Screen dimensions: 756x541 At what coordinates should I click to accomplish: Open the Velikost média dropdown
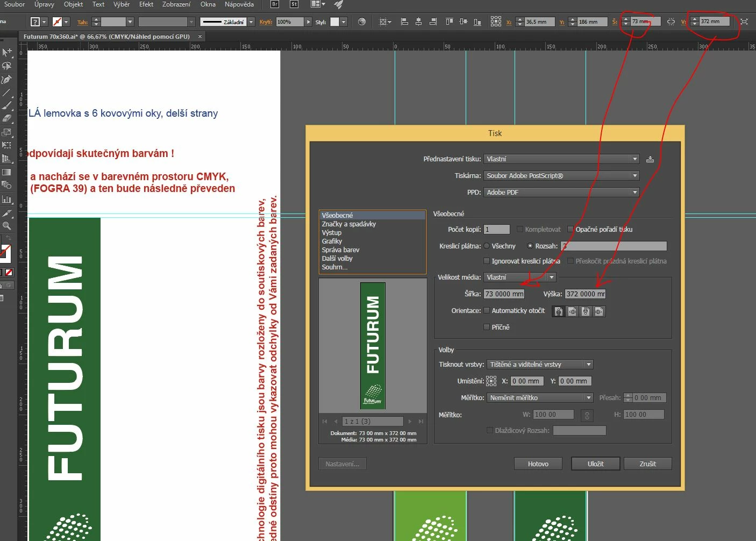tap(519, 277)
